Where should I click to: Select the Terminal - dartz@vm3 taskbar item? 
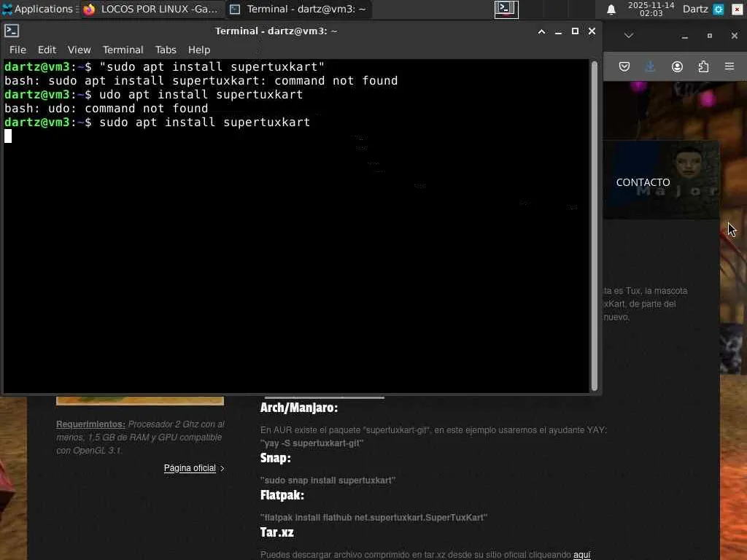click(x=298, y=9)
